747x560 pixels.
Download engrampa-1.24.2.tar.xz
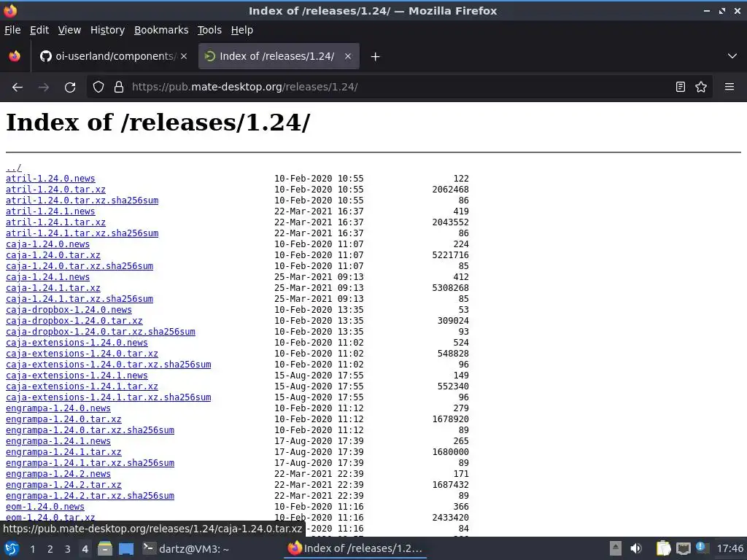tap(63, 485)
